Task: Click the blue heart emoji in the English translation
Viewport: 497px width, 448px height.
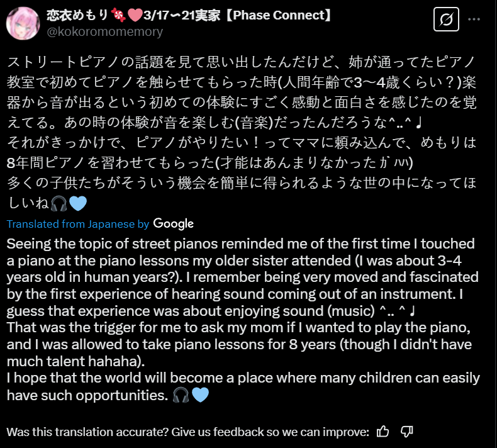Action: pos(200,395)
